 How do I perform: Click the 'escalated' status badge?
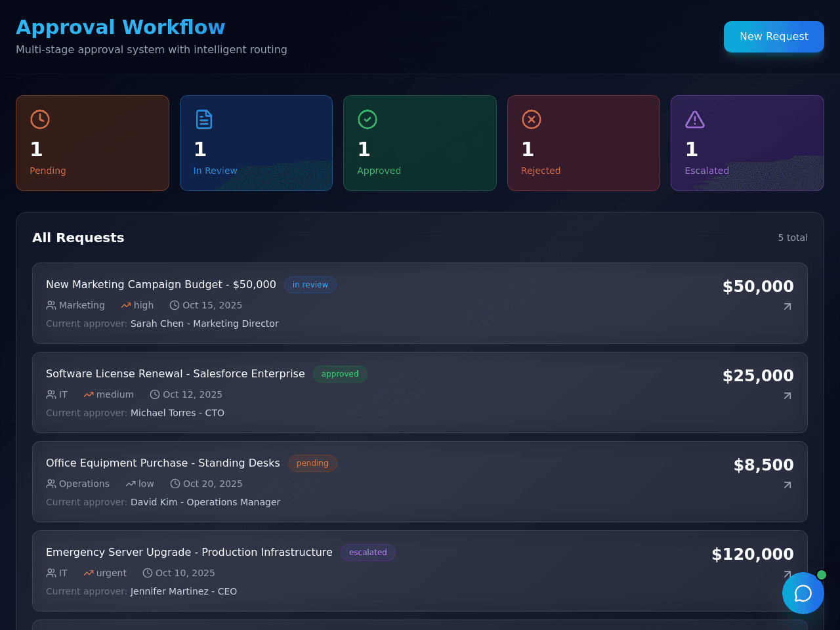368,553
